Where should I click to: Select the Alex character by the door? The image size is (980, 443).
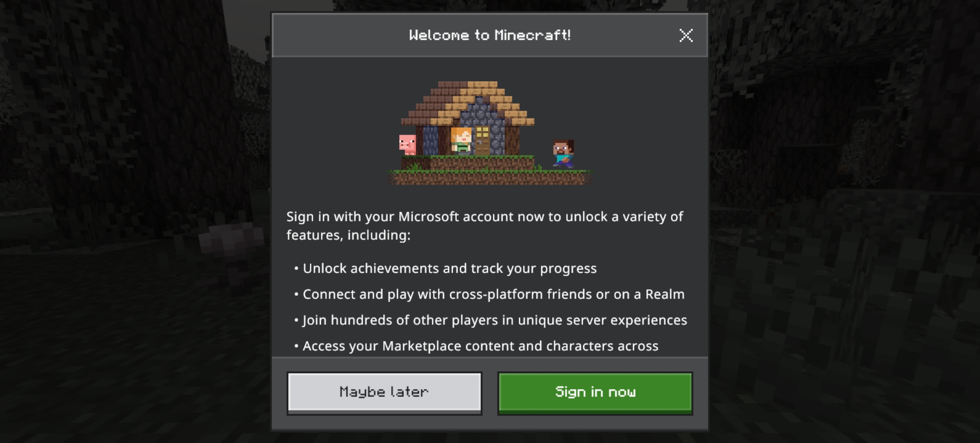coord(461,140)
